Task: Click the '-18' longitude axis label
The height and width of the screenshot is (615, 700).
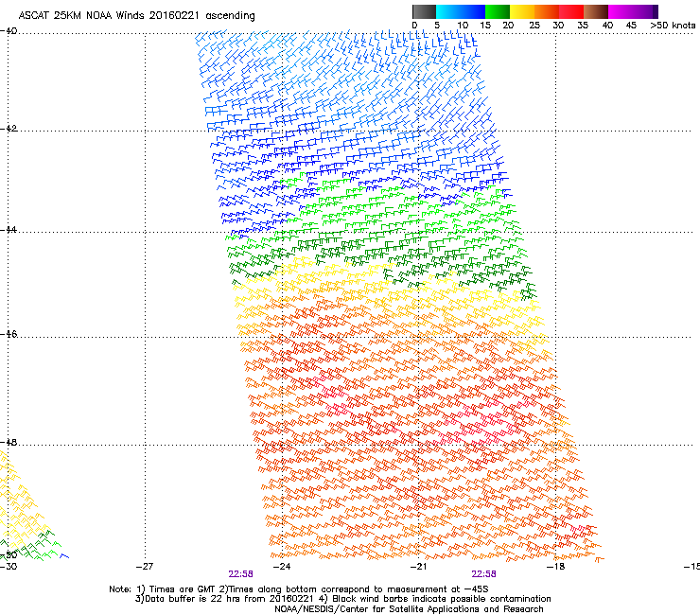Action: pyautogui.click(x=555, y=567)
